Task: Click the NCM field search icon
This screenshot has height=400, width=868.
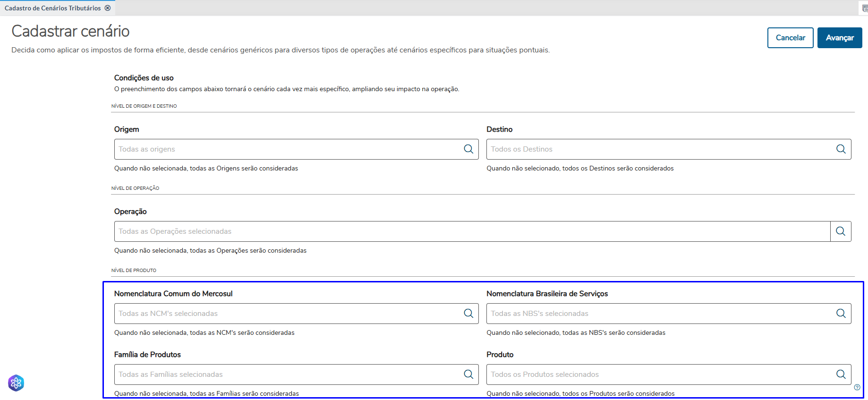Action: click(x=468, y=314)
